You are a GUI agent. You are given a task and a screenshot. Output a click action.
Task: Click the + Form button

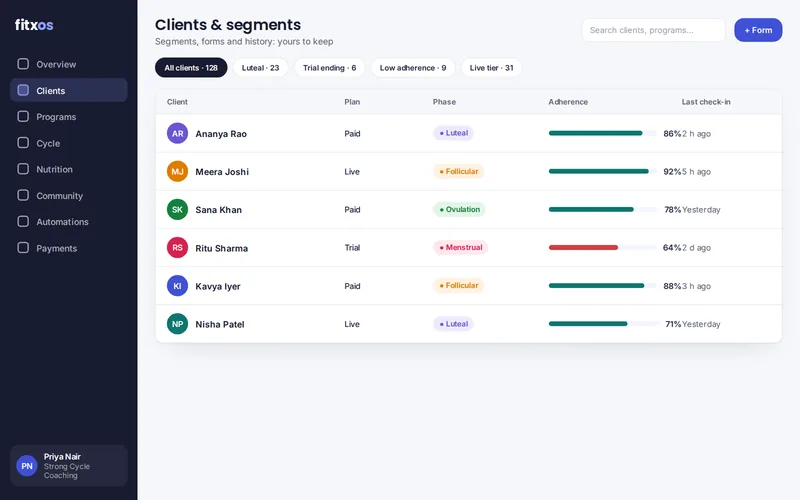tap(758, 30)
